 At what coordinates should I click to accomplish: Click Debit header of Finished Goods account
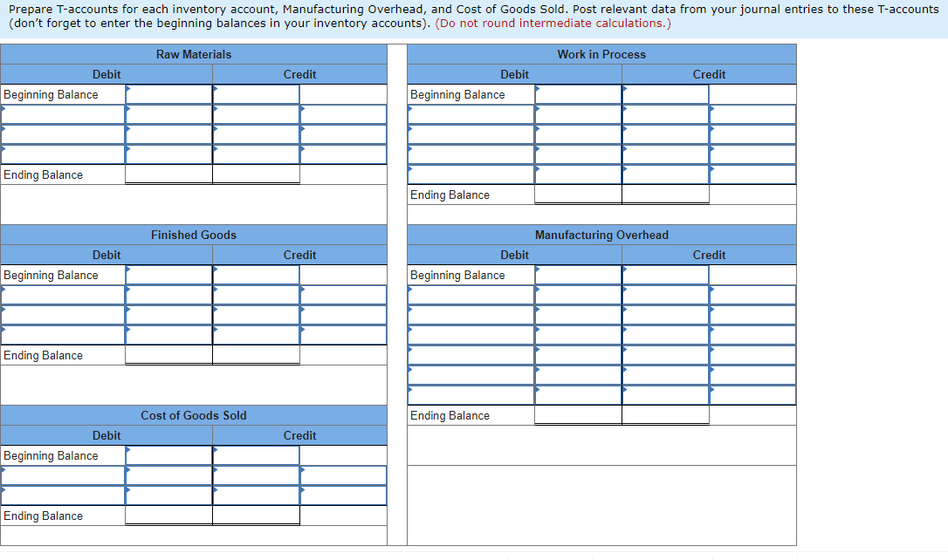click(x=106, y=255)
